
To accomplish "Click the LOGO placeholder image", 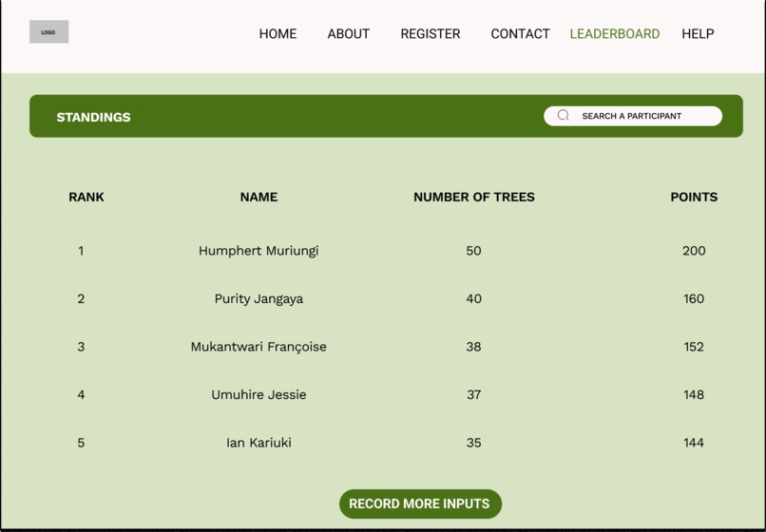I will point(48,31).
